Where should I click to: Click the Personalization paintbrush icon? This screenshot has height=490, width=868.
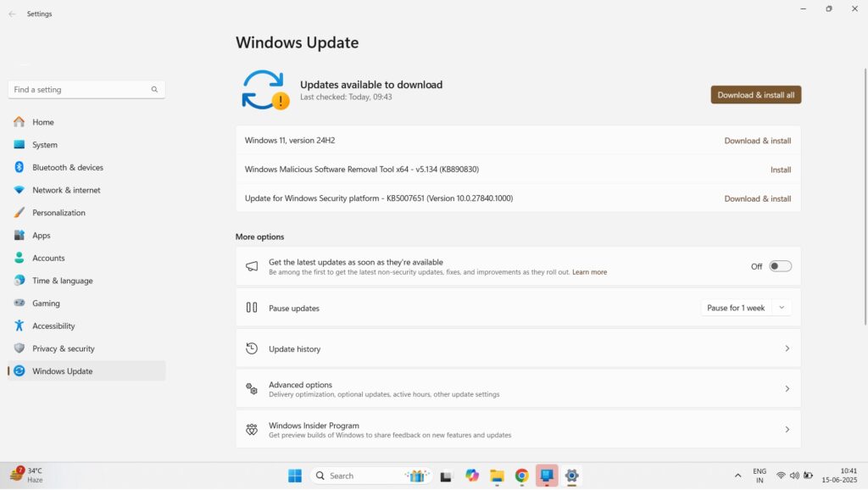(19, 213)
